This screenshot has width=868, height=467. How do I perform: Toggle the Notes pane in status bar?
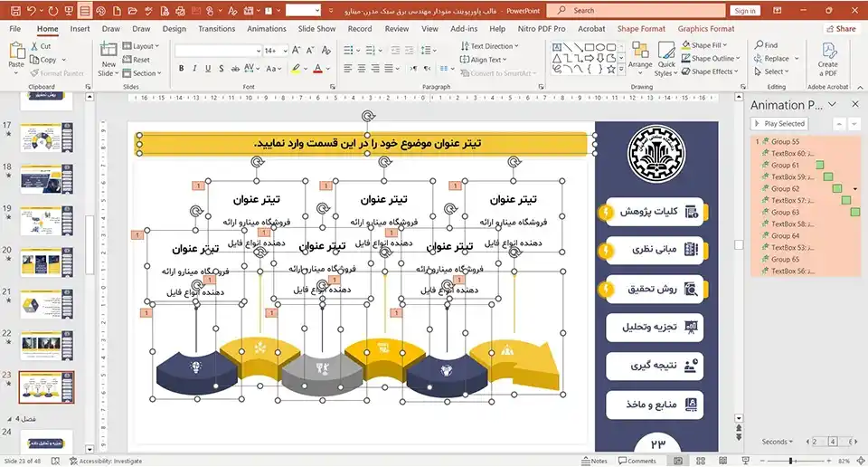(x=595, y=461)
